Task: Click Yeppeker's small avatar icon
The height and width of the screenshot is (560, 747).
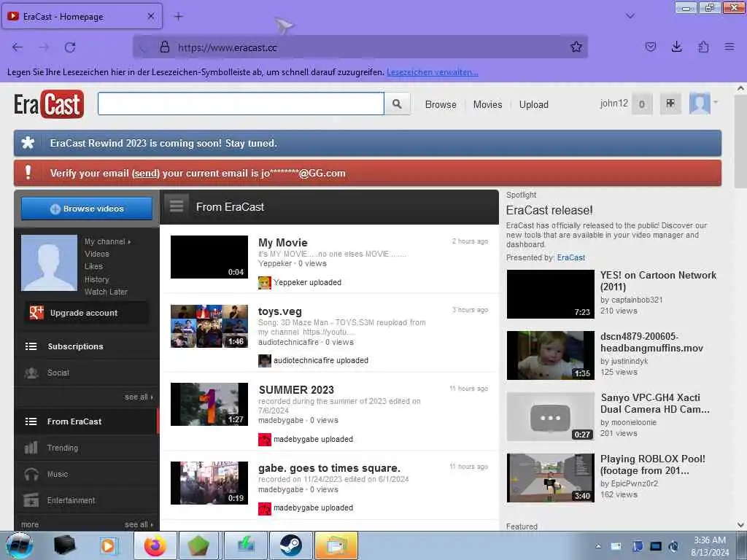Action: [x=264, y=282]
